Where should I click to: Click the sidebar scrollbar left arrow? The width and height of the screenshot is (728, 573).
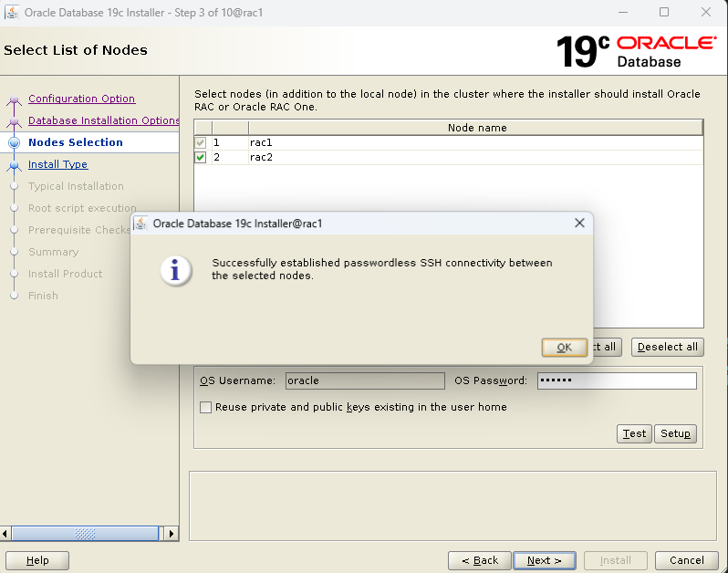[x=5, y=534]
